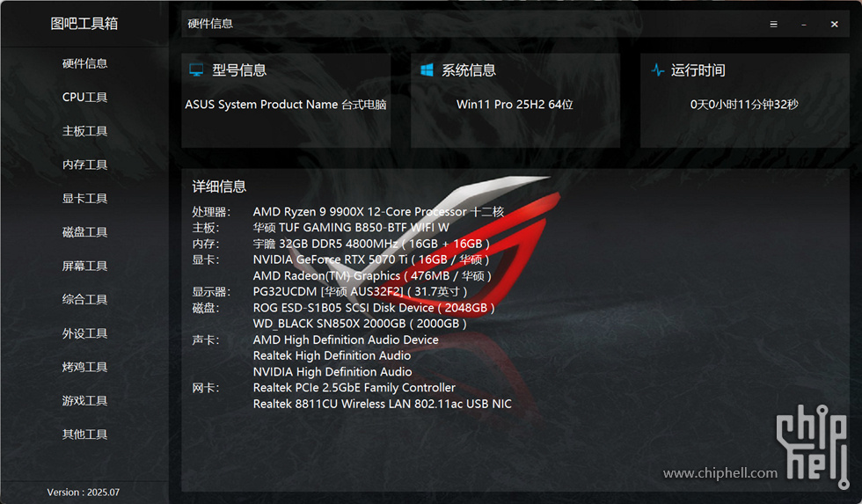Select 烤鸡工具 stress test section
This screenshot has width=862, height=504.
tap(84, 367)
